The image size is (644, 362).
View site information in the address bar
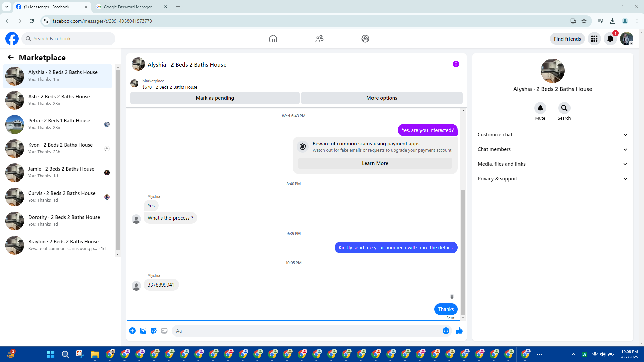pos(46,21)
